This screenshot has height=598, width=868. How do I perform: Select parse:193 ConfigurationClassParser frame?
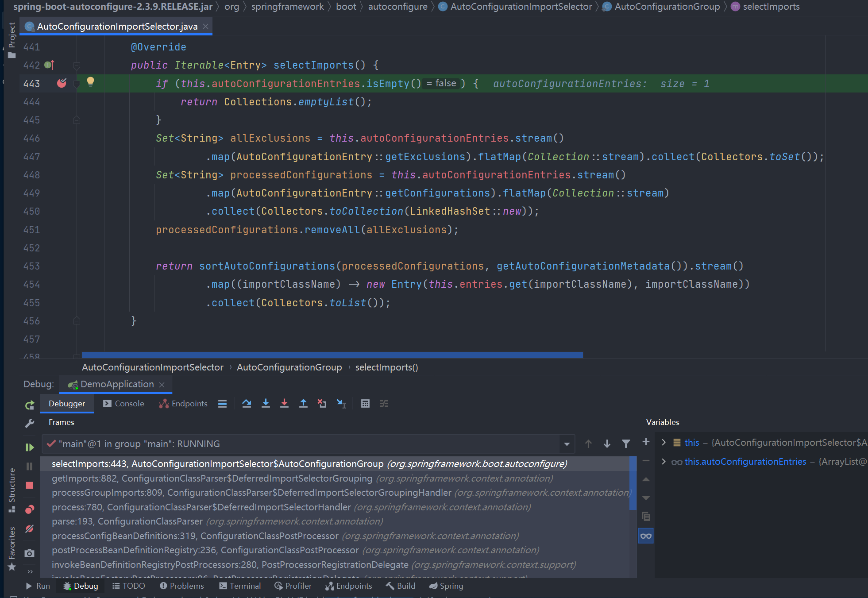point(334,521)
